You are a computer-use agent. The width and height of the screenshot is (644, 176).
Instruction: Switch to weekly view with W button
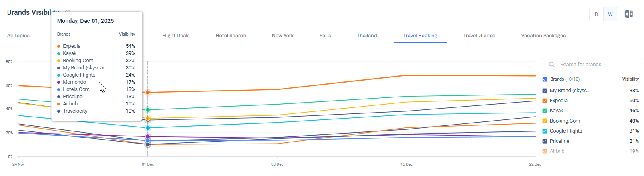pos(610,14)
